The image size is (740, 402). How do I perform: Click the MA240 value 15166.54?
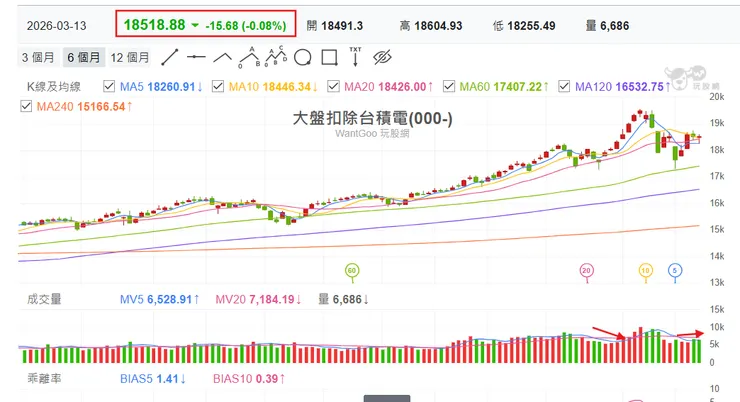[101, 107]
